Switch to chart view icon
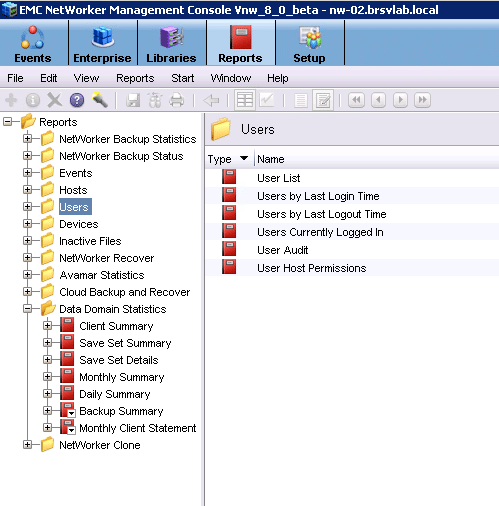499x506 pixels. (x=267, y=100)
